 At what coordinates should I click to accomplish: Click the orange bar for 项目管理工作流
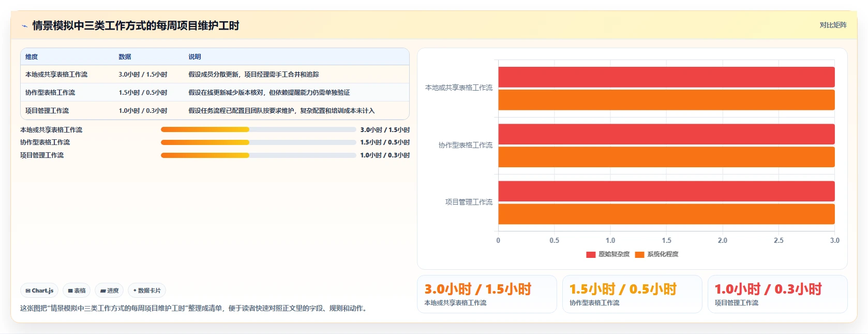[x=666, y=214]
